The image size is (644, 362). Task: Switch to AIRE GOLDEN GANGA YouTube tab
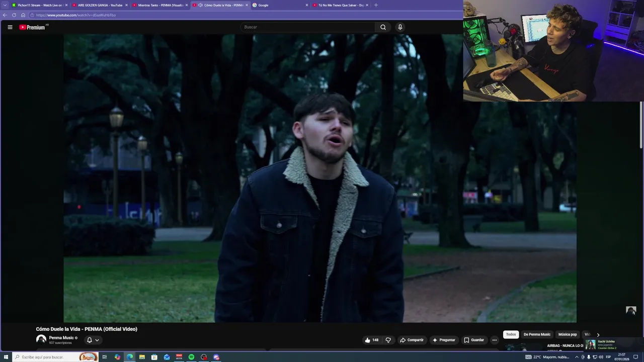pyautogui.click(x=100, y=5)
